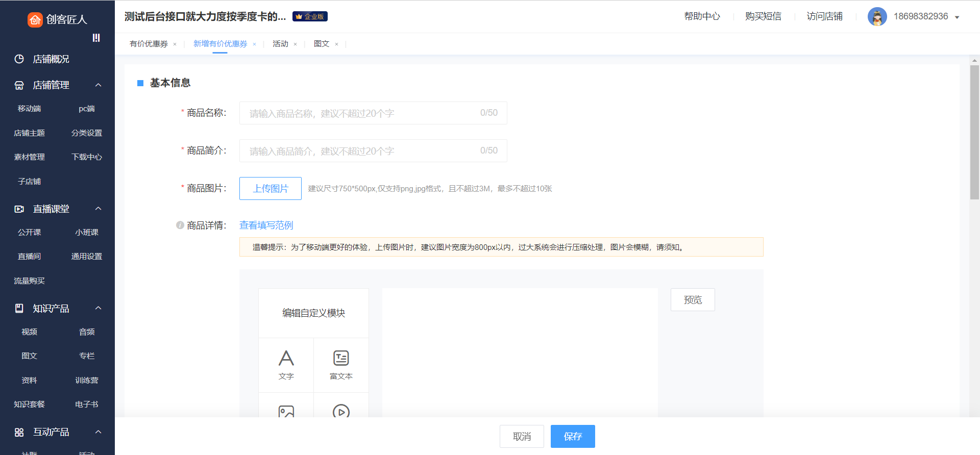Click the 创客匠人 logo icon
This screenshot has width=980, height=455.
point(35,19)
